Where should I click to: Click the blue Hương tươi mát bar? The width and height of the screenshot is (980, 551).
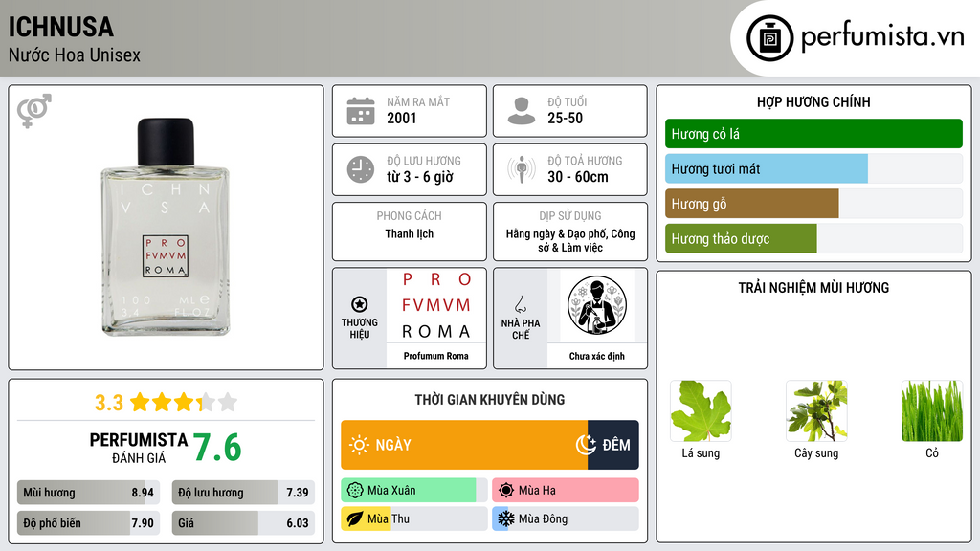click(x=767, y=168)
